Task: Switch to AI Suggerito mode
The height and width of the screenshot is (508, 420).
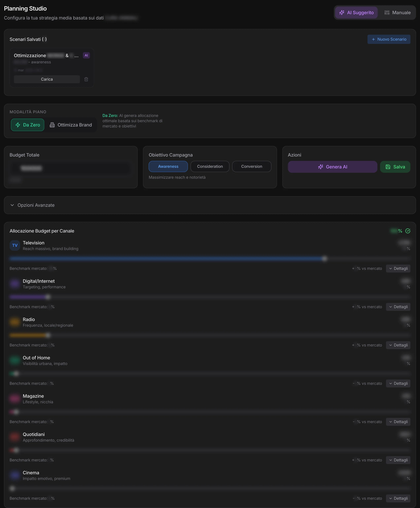Action: click(356, 13)
